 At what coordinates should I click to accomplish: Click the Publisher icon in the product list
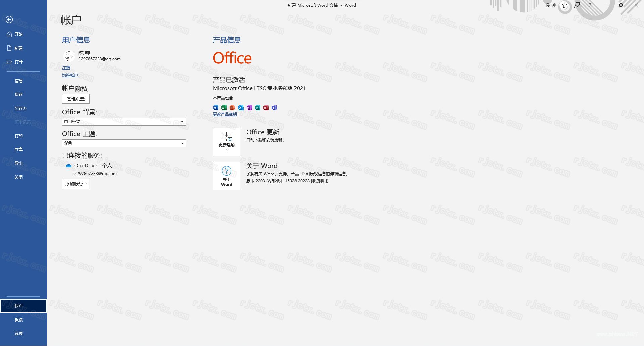tap(258, 108)
